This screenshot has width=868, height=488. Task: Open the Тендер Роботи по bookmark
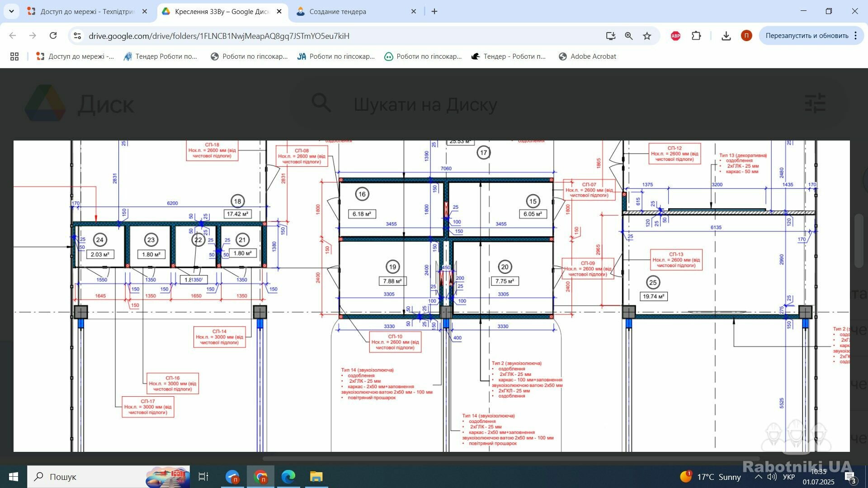tap(160, 56)
